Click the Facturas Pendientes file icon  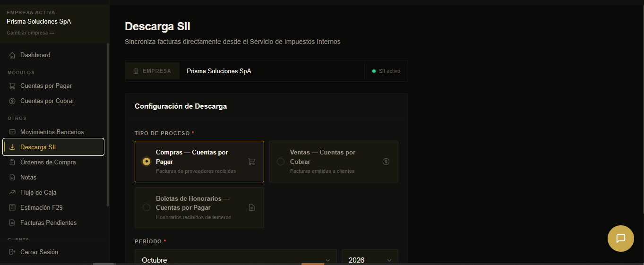(x=12, y=222)
